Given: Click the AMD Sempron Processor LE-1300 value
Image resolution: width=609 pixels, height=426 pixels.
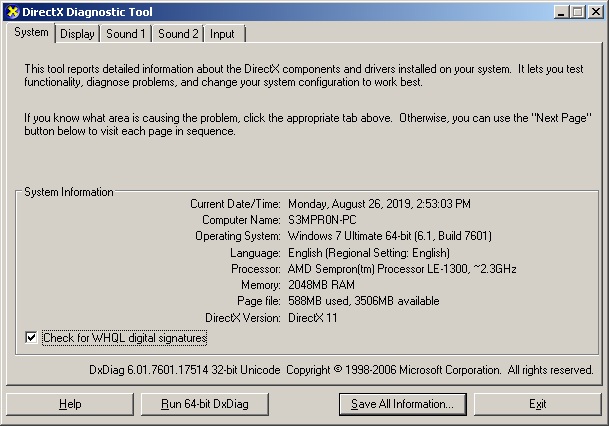Looking at the screenshot, I should tap(402, 269).
